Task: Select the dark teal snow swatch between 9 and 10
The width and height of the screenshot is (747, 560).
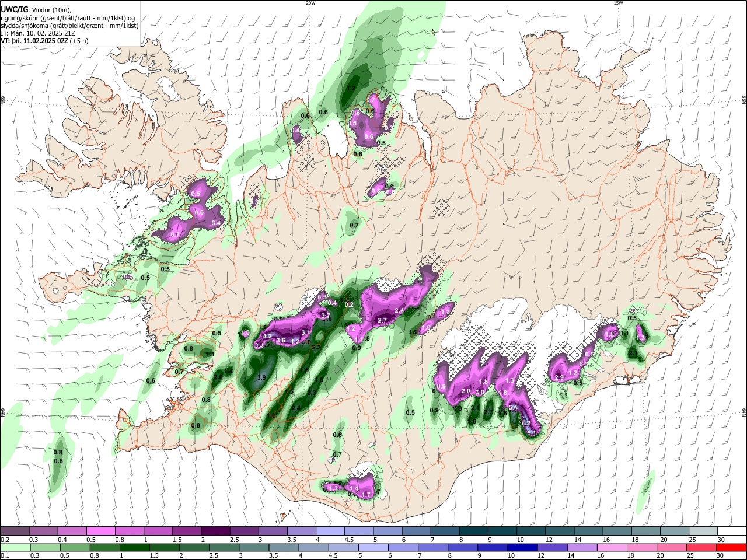Action: click(501, 531)
